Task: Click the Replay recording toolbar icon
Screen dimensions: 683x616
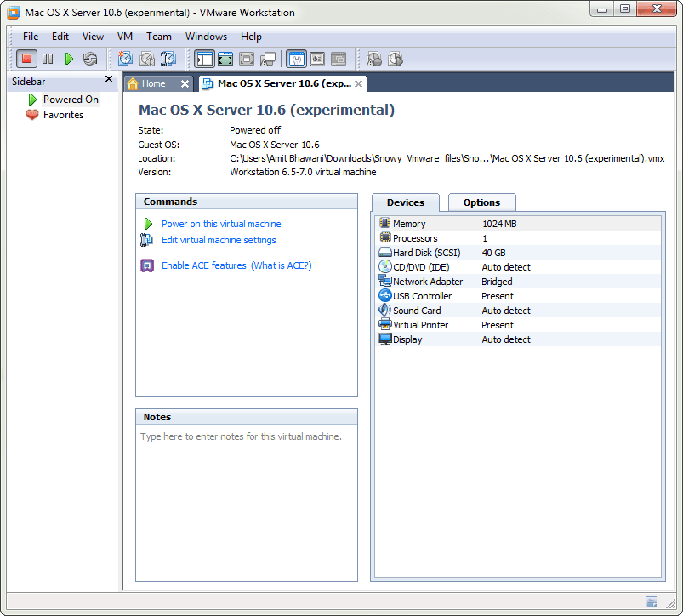Action: pyautogui.click(x=396, y=59)
